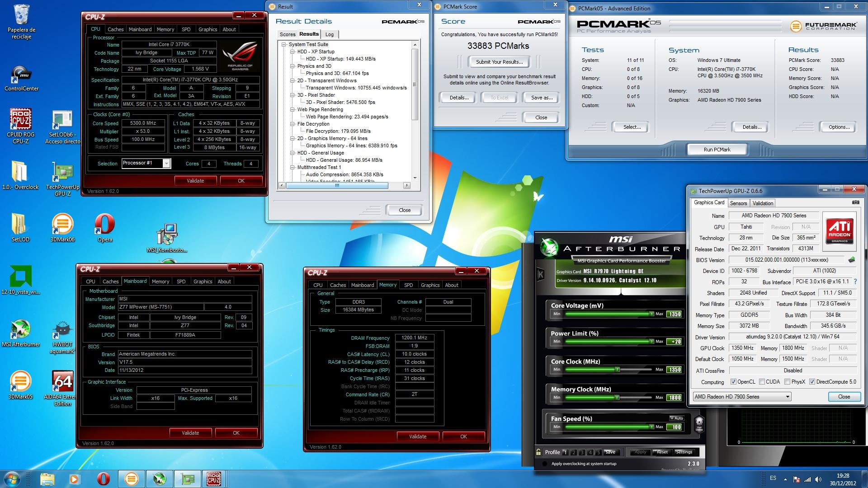Collapse 3D - Pixel Shader tree node
This screenshot has height=488, width=868.
click(x=292, y=95)
